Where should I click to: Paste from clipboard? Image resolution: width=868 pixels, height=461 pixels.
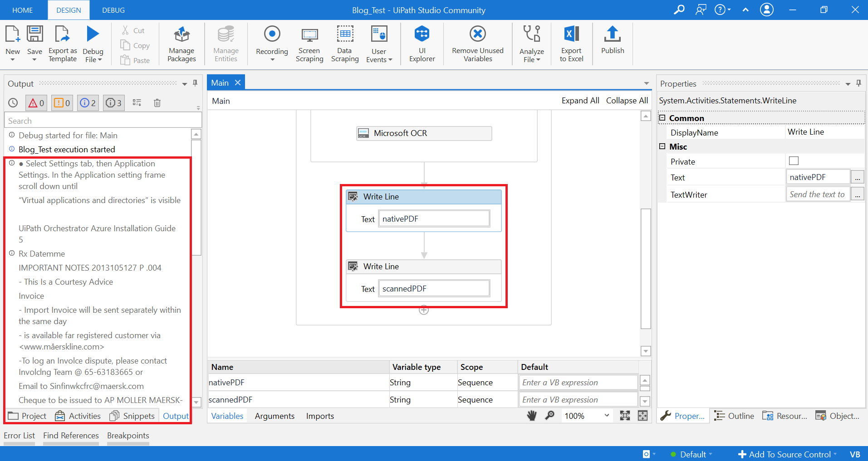pyautogui.click(x=135, y=60)
